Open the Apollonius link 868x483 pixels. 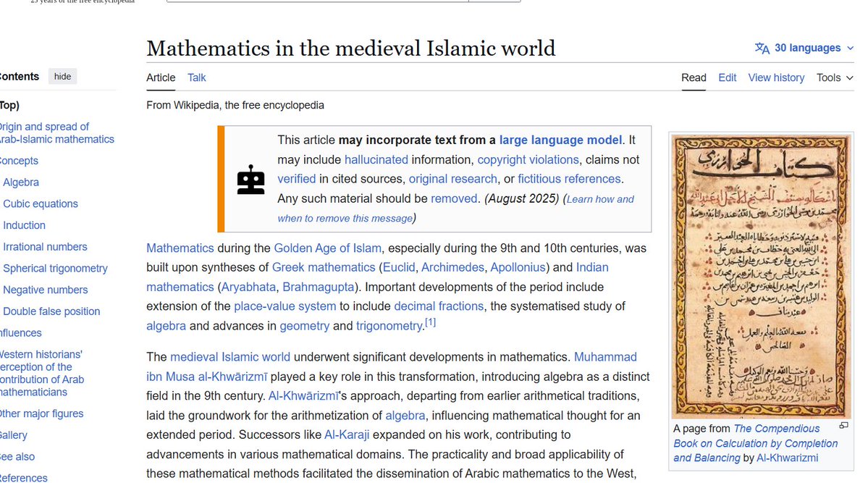[x=518, y=267]
